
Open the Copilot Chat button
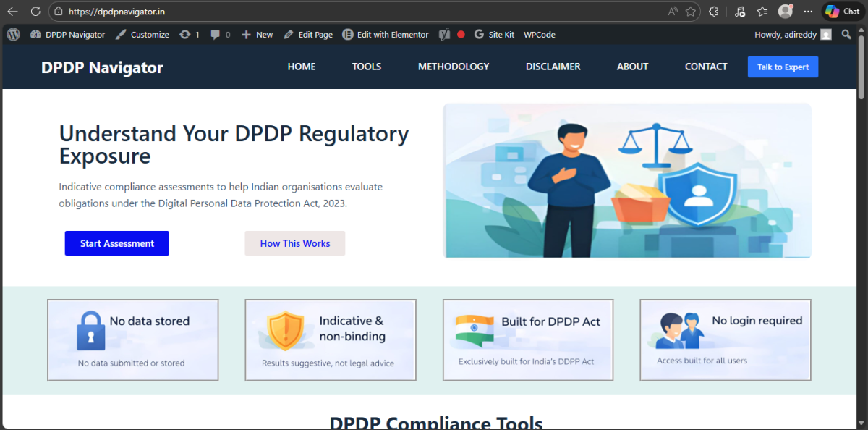coord(843,12)
